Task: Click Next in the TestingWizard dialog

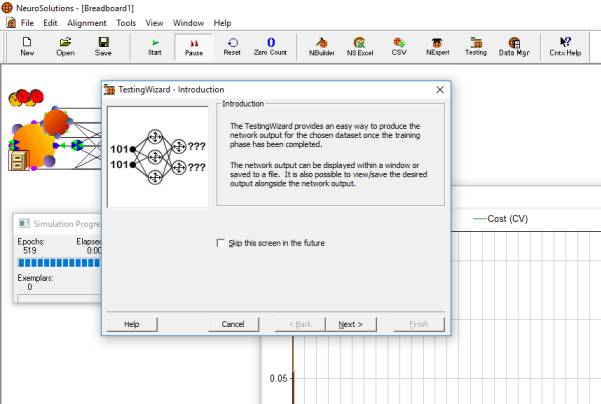Action: coord(351,324)
